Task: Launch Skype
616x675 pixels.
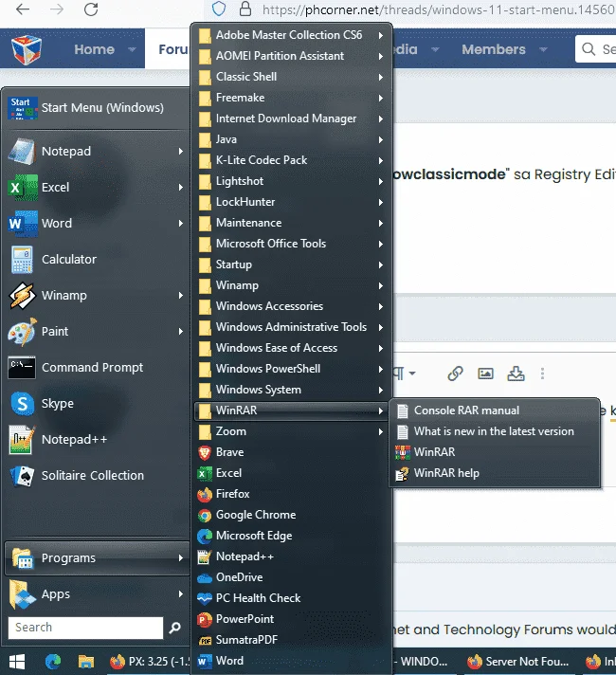Action: pos(97,403)
